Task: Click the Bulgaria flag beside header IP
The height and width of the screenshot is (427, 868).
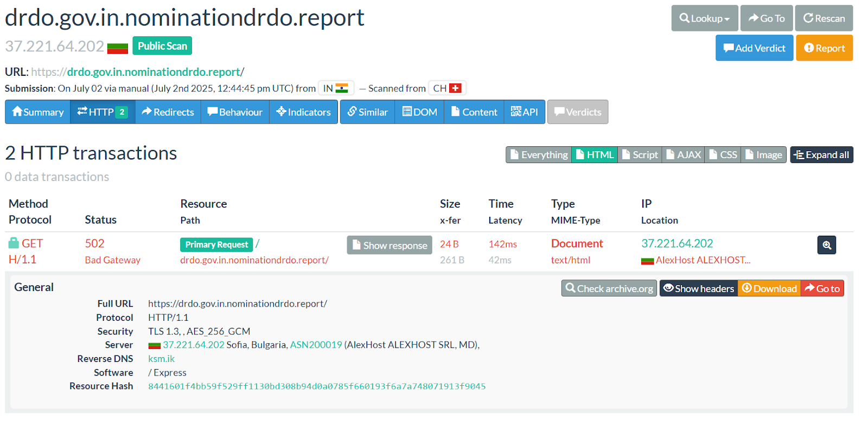Action: click(118, 48)
